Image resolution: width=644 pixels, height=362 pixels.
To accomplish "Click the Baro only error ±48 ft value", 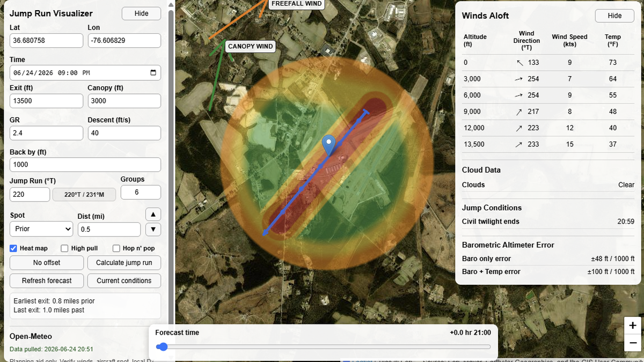I will [612, 259].
